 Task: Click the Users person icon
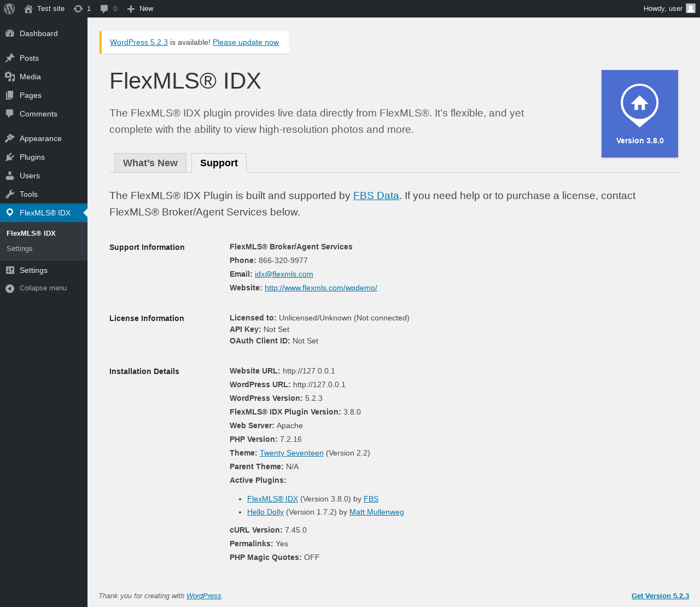click(x=10, y=176)
